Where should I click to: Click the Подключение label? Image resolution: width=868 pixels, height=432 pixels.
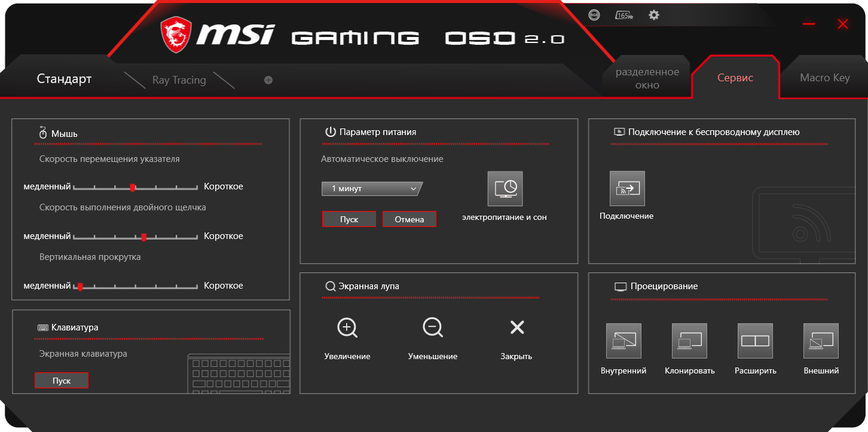[x=626, y=216]
